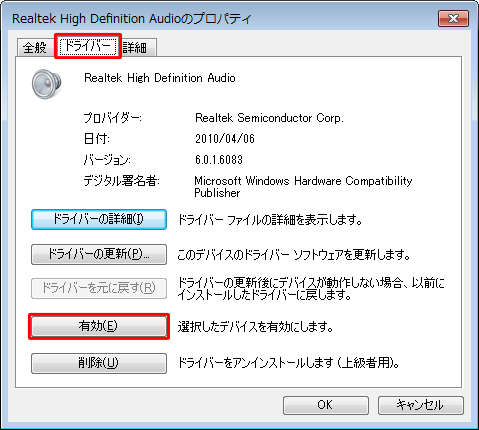Confirm with the OK button
The image size is (479, 430).
(x=326, y=405)
